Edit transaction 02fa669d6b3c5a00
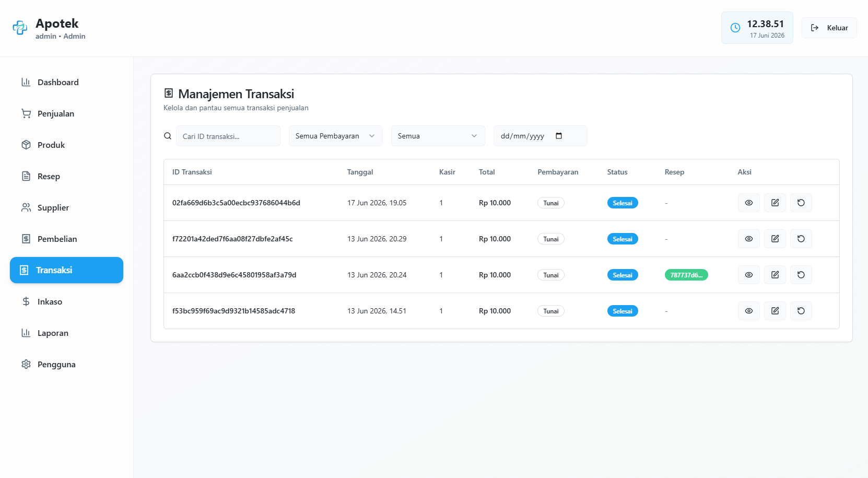Viewport: 868px width, 478px height. pyautogui.click(x=775, y=203)
